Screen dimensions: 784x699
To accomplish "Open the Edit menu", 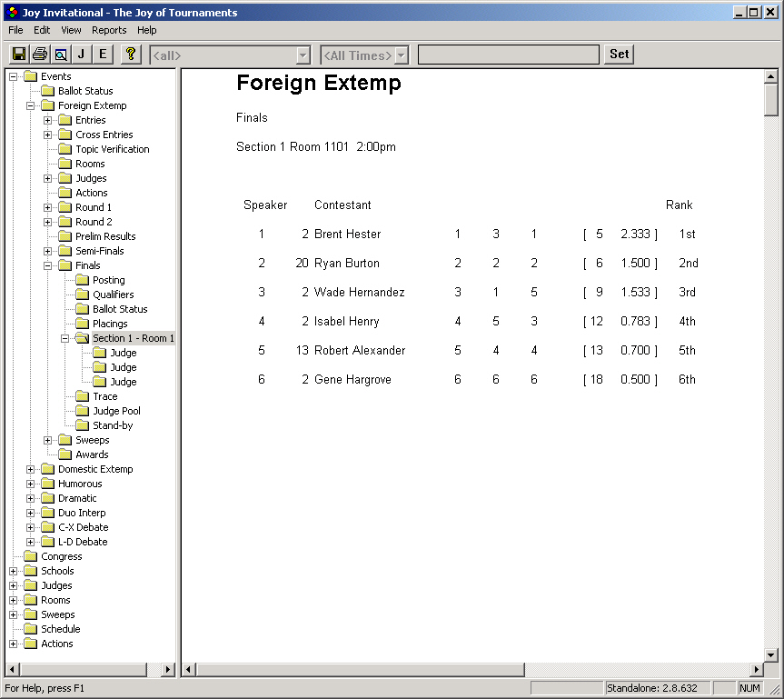I will pos(42,30).
